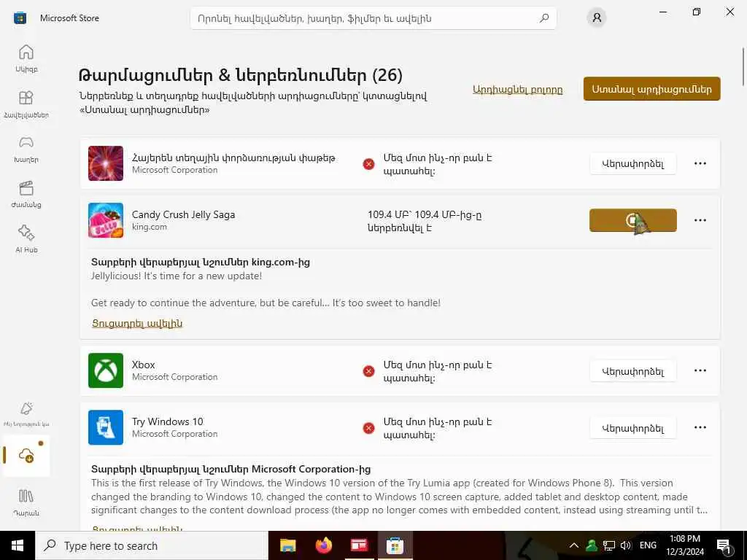Open the red app on the taskbar

[359, 545]
